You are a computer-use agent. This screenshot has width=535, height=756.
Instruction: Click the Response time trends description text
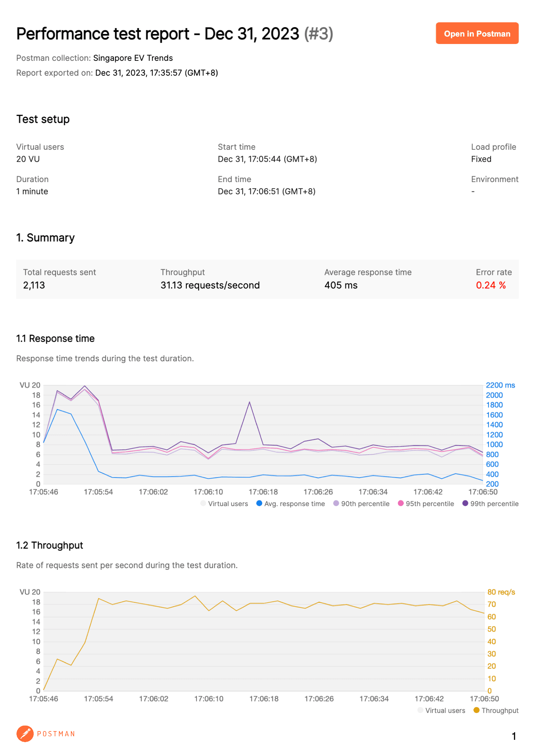[105, 358]
